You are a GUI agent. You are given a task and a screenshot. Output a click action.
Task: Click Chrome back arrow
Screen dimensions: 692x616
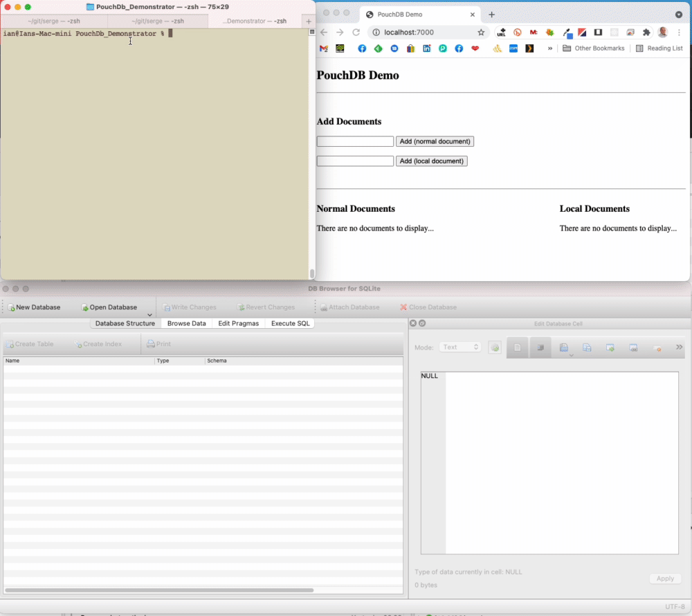coord(324,33)
